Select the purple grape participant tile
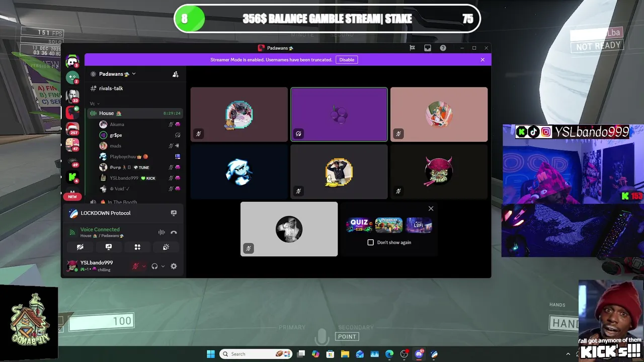 339,115
